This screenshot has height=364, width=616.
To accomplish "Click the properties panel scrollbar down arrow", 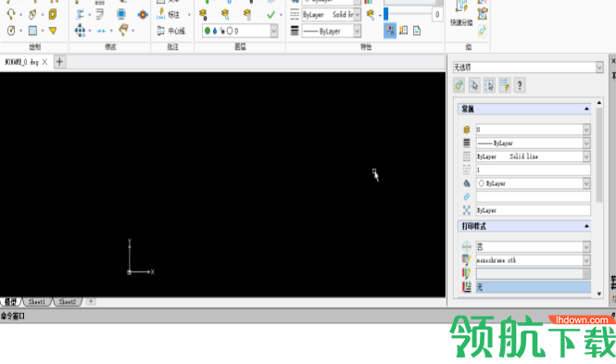I will click(599, 294).
